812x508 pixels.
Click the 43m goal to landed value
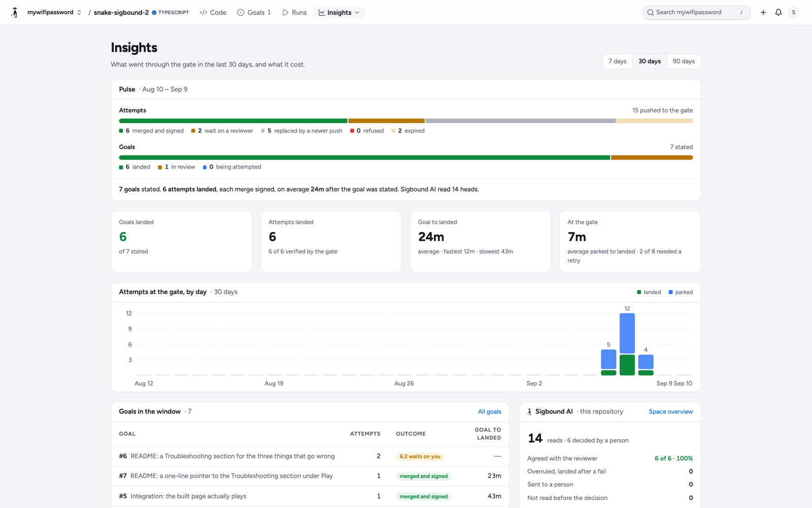tap(494, 496)
